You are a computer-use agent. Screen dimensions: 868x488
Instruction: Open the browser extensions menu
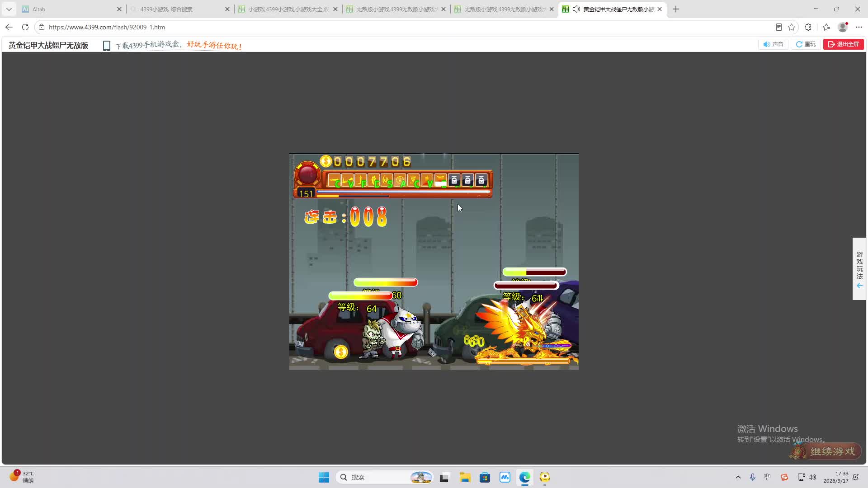point(808,27)
